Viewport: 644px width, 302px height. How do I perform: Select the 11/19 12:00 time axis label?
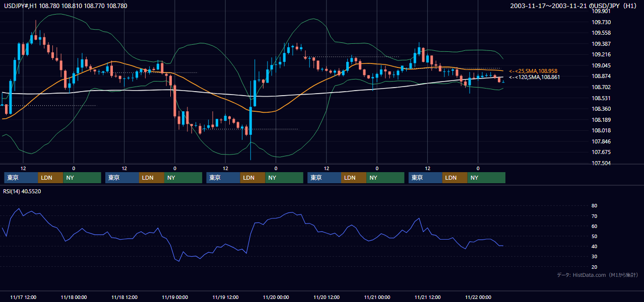pyautogui.click(x=225, y=297)
